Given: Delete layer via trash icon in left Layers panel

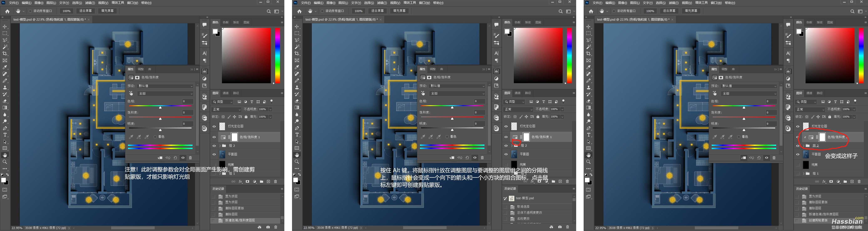Looking at the screenshot, I should click(275, 181).
